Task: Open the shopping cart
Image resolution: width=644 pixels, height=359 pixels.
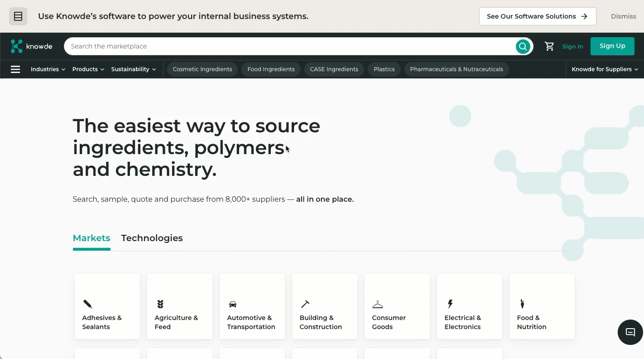Action: click(x=549, y=46)
